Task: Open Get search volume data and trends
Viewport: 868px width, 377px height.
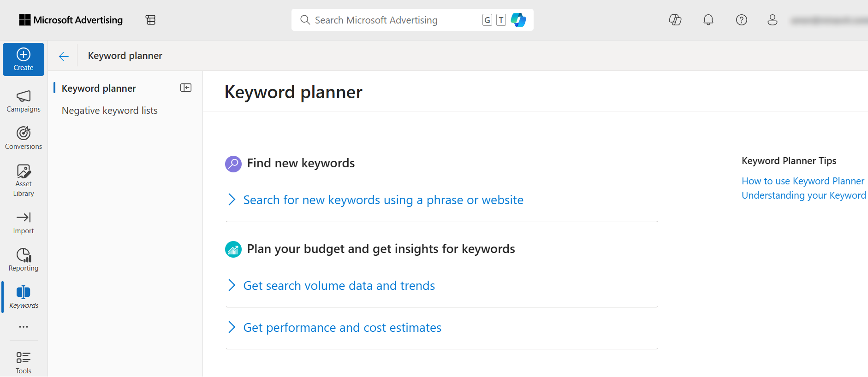Action: click(339, 286)
